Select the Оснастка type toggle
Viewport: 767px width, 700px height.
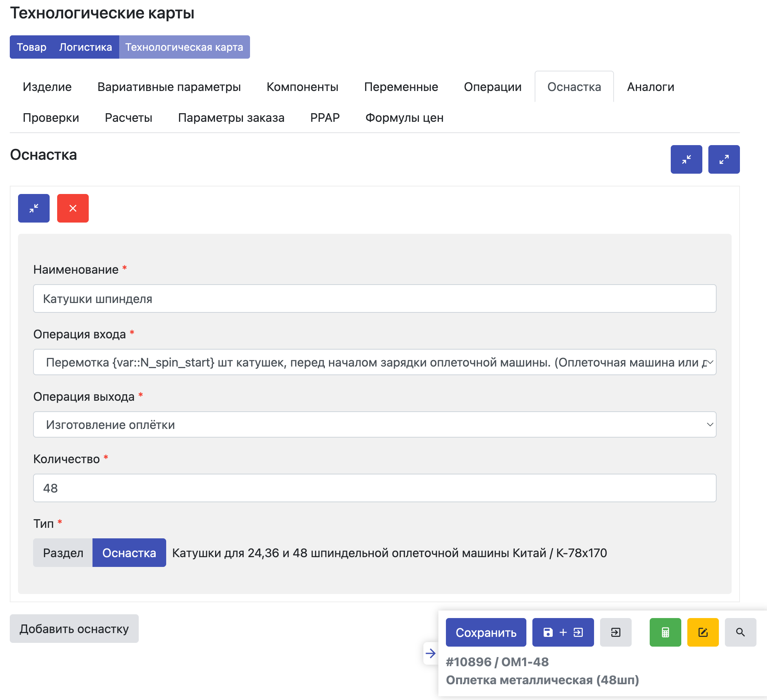[x=129, y=553]
